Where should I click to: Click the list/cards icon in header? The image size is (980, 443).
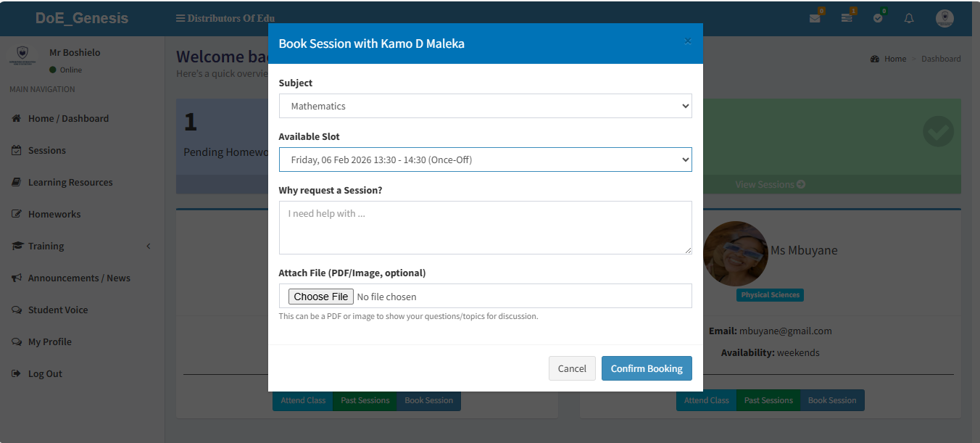click(847, 18)
